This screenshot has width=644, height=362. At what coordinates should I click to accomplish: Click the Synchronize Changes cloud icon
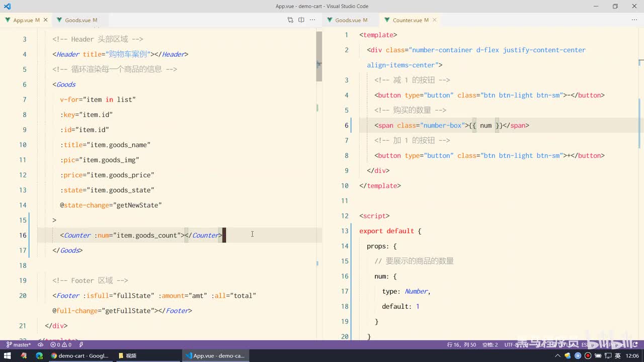click(41, 345)
